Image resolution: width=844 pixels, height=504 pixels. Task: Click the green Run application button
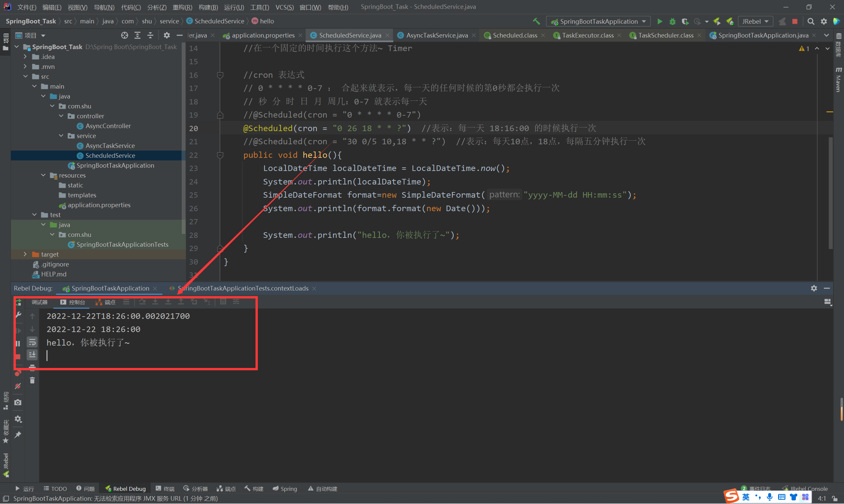[659, 21]
